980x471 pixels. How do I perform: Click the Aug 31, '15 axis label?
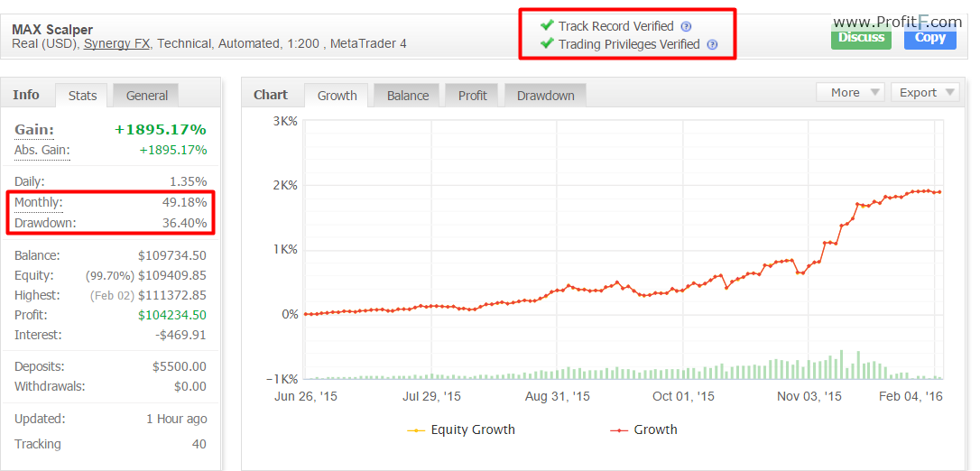point(558,397)
